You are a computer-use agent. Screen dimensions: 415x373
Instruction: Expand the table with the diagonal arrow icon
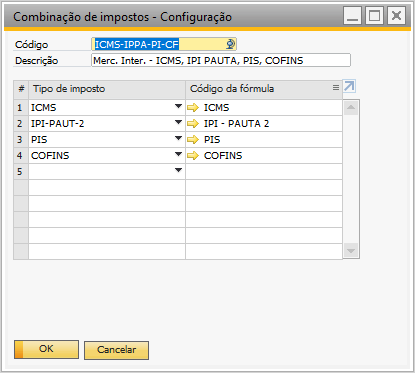(x=349, y=87)
